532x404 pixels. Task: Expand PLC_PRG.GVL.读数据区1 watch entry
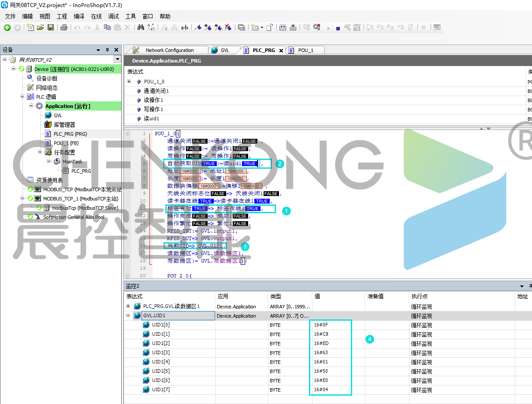pos(128,306)
